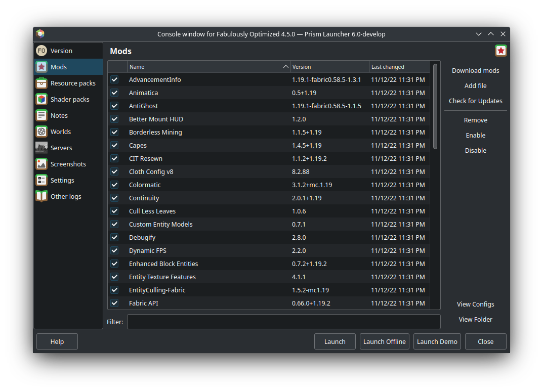Image resolution: width=543 pixels, height=392 pixels.
Task: Select the Custom Entity Models row
Action: (x=269, y=224)
